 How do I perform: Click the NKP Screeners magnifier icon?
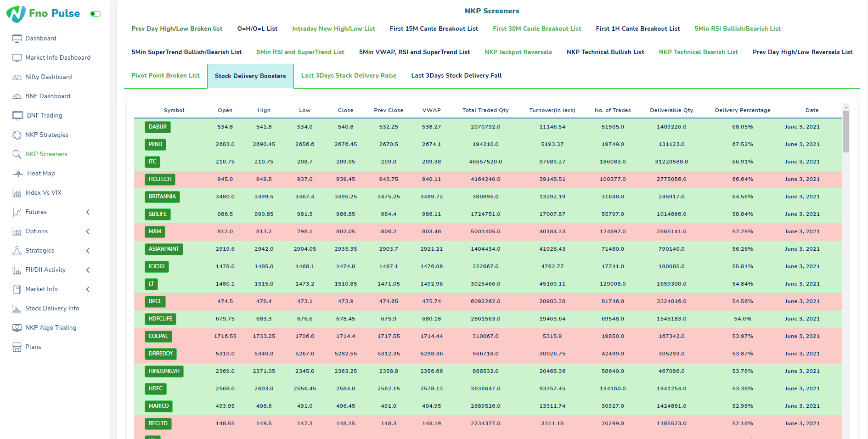click(17, 154)
